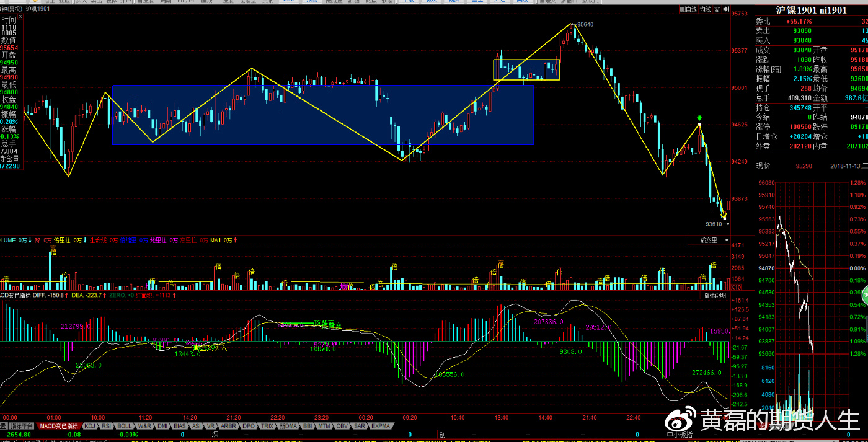This screenshot has width=868, height=442.
Task: Select the 指标平台 tab
Action: pyautogui.click(x=22, y=426)
